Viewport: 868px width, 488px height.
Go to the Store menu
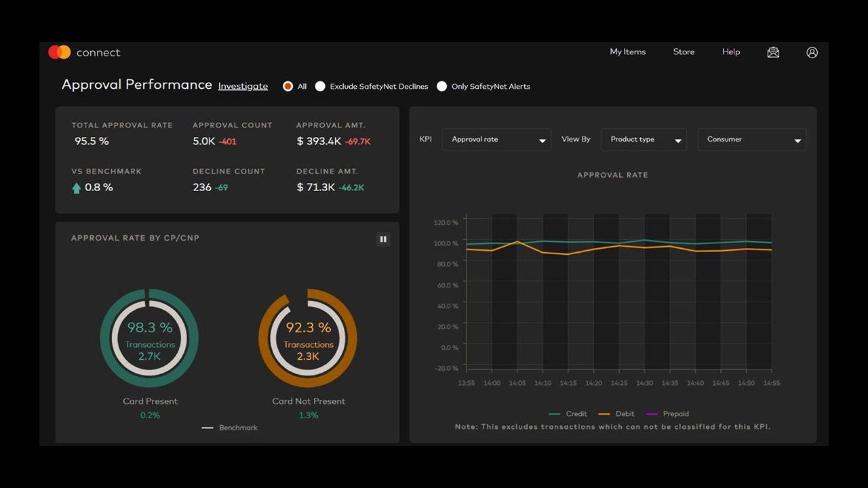tap(684, 52)
